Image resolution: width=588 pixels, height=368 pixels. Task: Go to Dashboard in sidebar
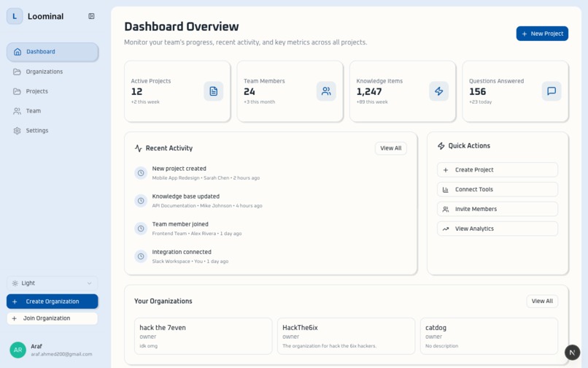tap(53, 52)
